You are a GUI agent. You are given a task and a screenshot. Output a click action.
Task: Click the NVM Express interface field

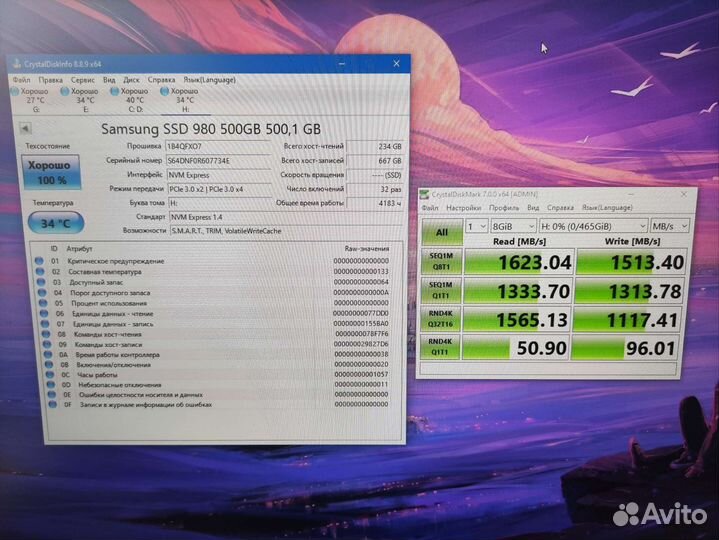pyautogui.click(x=219, y=175)
